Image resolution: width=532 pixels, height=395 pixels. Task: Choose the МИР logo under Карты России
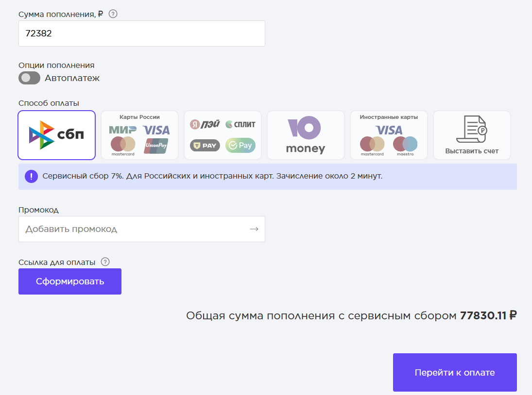(122, 130)
